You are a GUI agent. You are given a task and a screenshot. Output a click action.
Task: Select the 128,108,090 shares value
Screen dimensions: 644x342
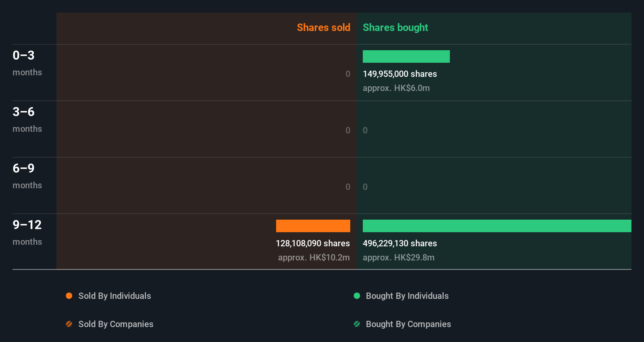313,244
